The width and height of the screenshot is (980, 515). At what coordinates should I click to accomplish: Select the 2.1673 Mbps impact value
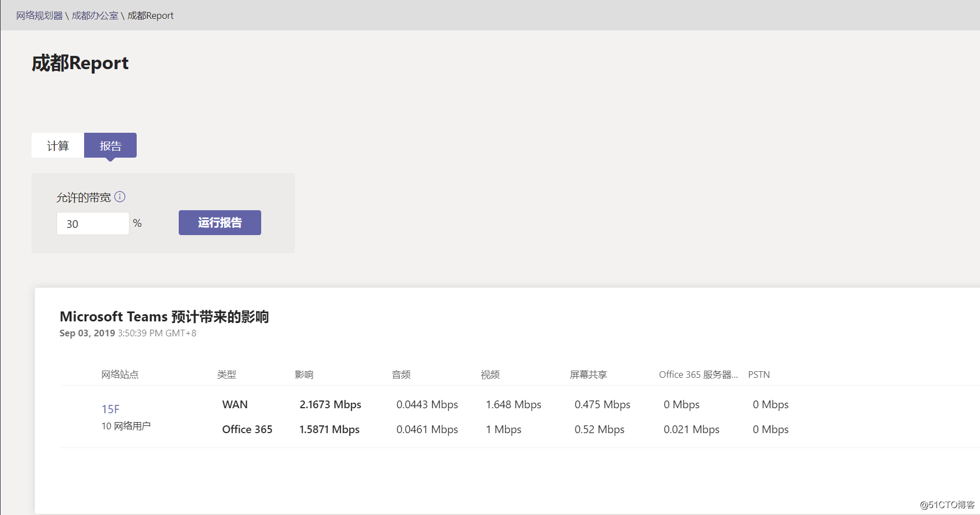point(330,404)
